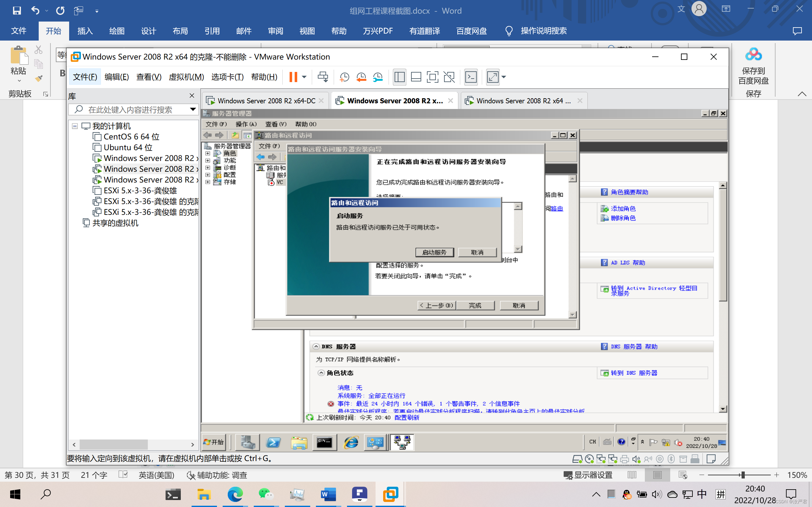Switch to the Windows Server 2008 R2 x64-DC tab

pos(266,100)
